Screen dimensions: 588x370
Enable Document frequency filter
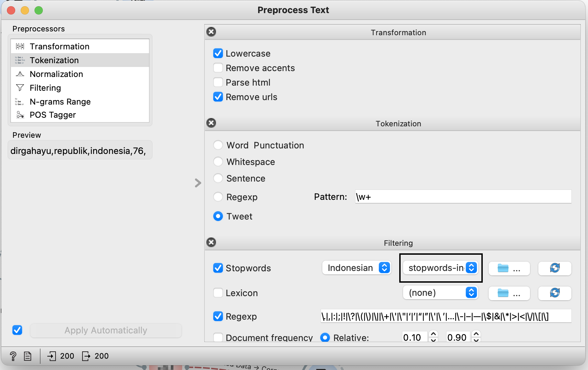tap(218, 337)
